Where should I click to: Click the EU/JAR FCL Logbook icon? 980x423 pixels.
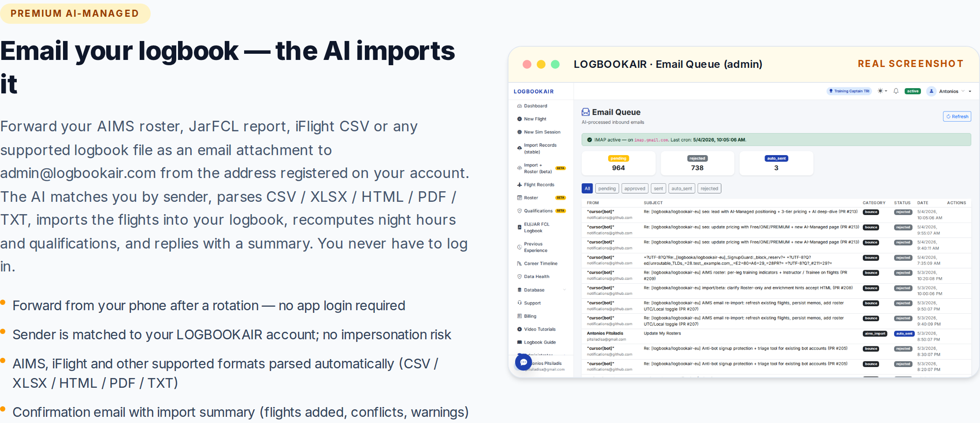519,227
